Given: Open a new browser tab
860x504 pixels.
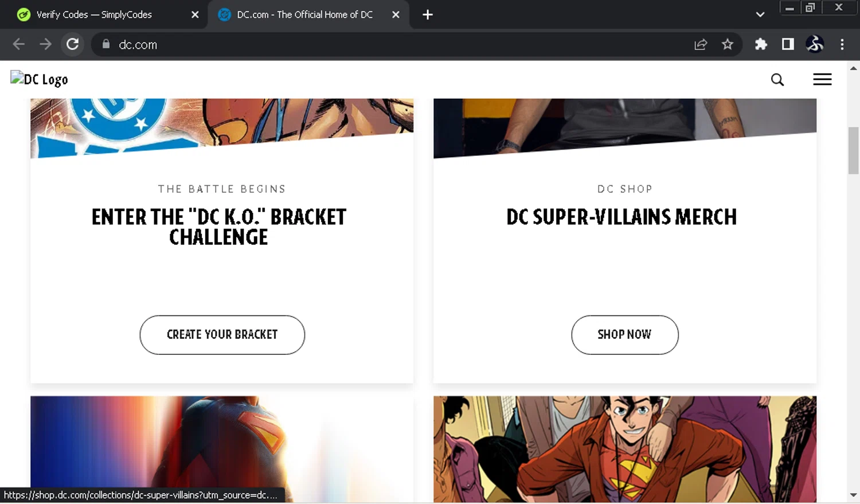Looking at the screenshot, I should pyautogui.click(x=428, y=15).
